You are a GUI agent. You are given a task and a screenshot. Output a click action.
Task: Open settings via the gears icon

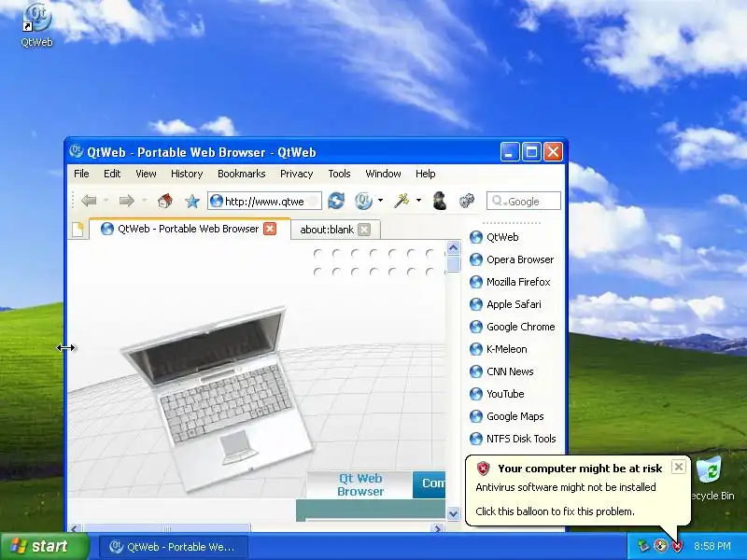tap(466, 201)
